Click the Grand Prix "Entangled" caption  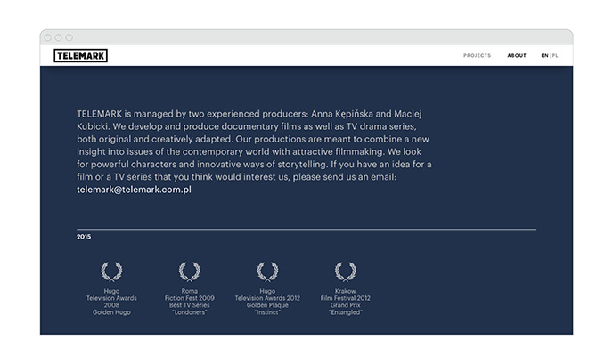point(345,309)
